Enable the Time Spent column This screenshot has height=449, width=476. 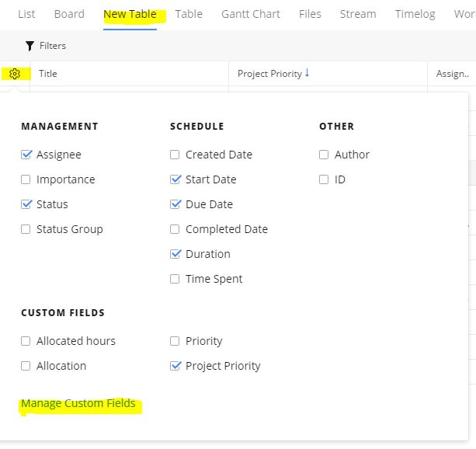tap(175, 279)
